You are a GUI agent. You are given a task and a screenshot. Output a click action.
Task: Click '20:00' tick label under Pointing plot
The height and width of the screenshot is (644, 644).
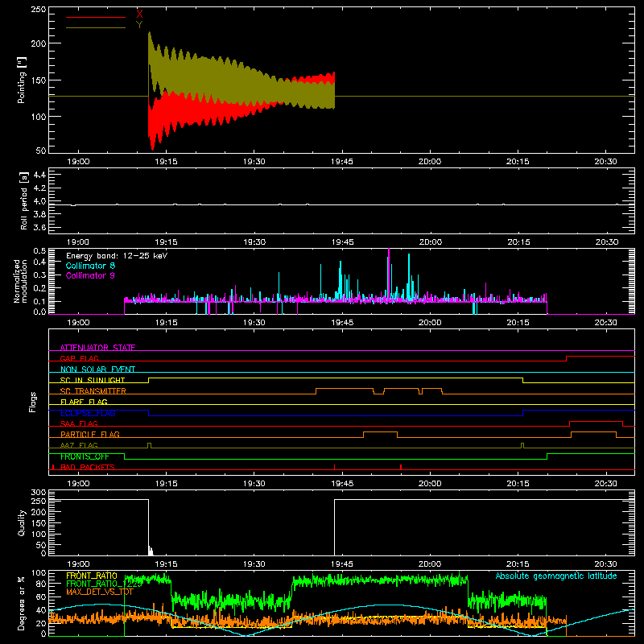tap(430, 162)
